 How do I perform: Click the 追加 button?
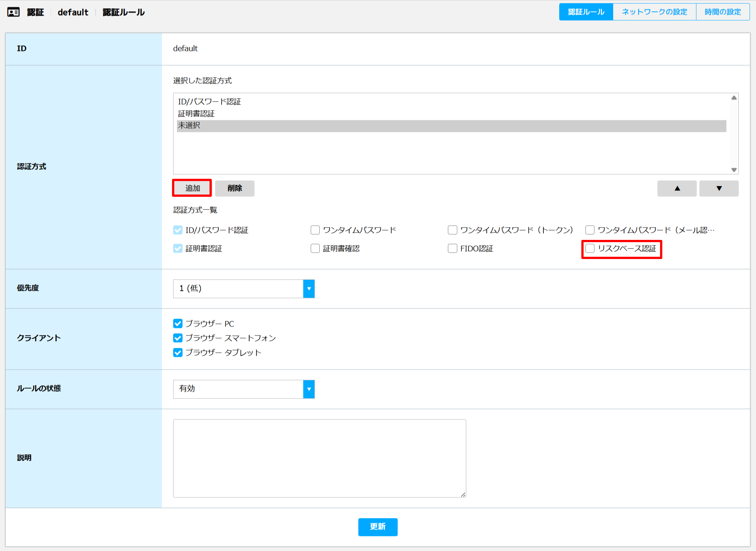pyautogui.click(x=192, y=188)
